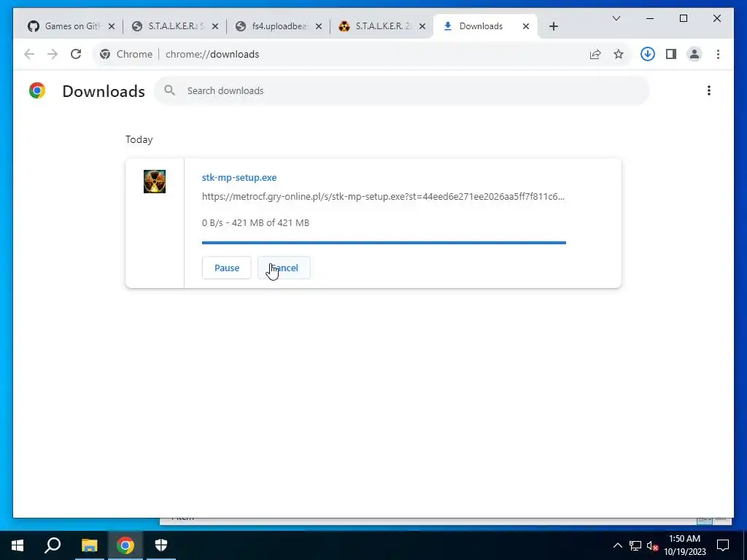Cancel the stk-mp-setup.exe download
Viewport: 747px width, 560px height.
[284, 268]
